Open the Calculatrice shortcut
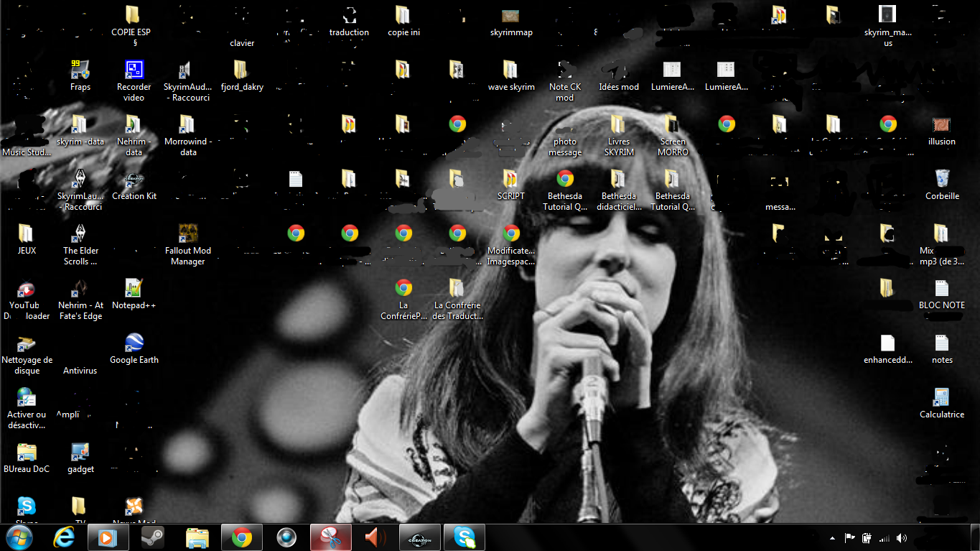The image size is (980, 551). (941, 398)
